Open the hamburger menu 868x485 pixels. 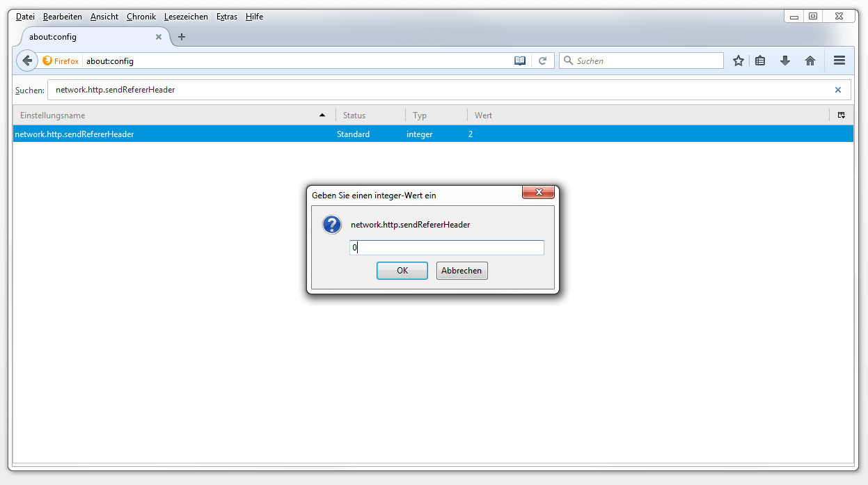tap(839, 61)
